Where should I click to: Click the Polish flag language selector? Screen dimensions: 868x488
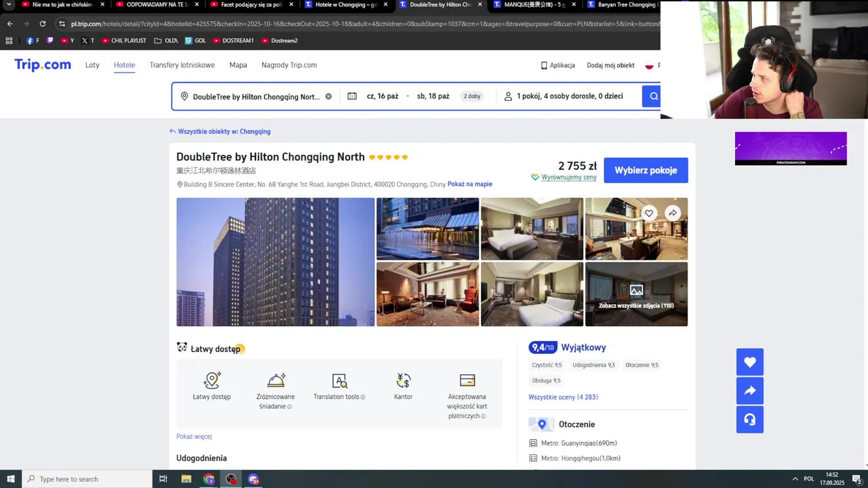(x=650, y=66)
